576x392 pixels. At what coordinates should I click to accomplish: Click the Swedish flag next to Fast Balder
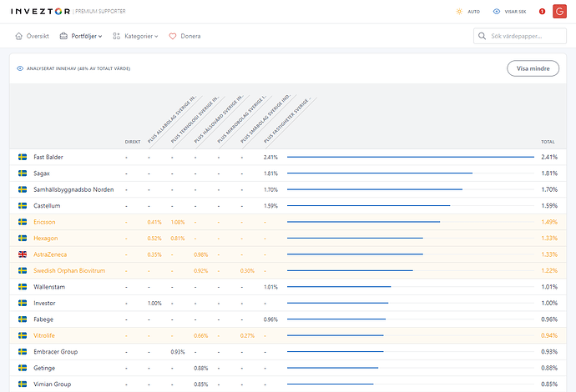(x=23, y=157)
